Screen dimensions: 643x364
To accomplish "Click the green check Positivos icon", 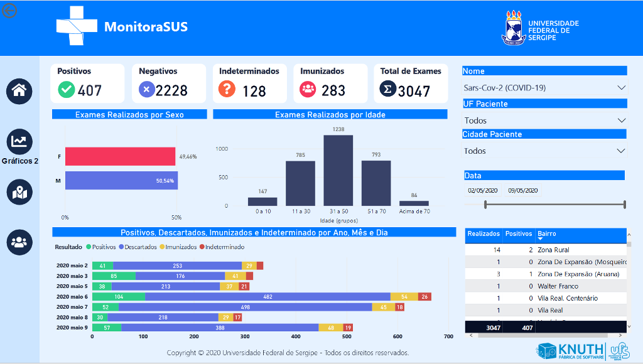I will click(x=66, y=89).
